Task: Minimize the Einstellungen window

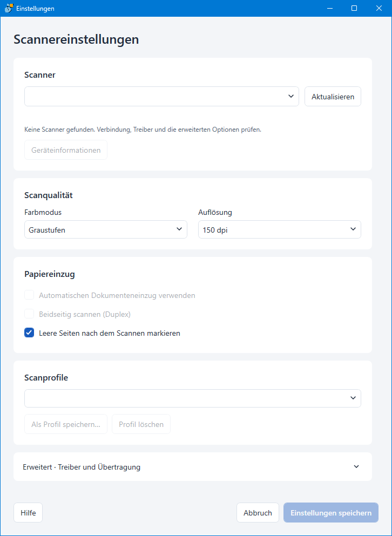Action: 330,8
